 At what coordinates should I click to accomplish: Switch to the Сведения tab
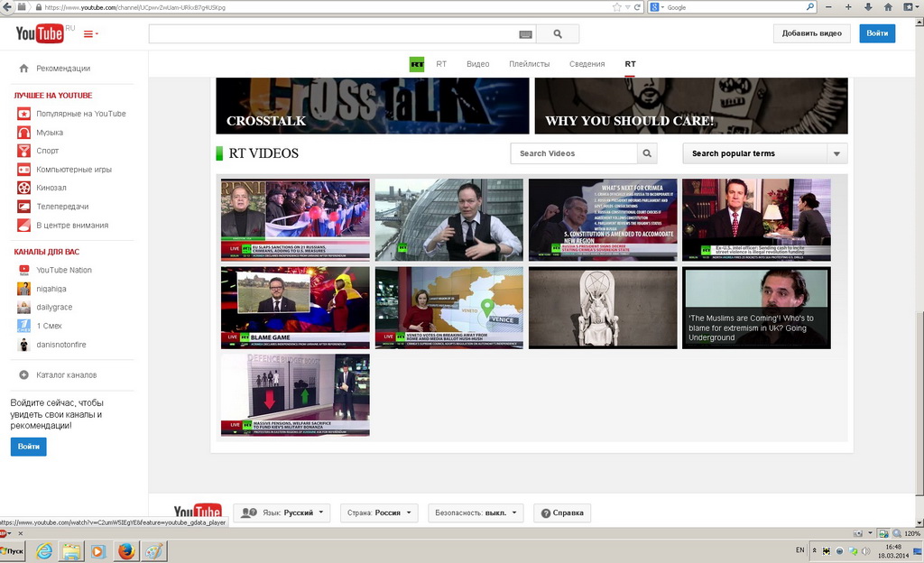click(x=587, y=64)
